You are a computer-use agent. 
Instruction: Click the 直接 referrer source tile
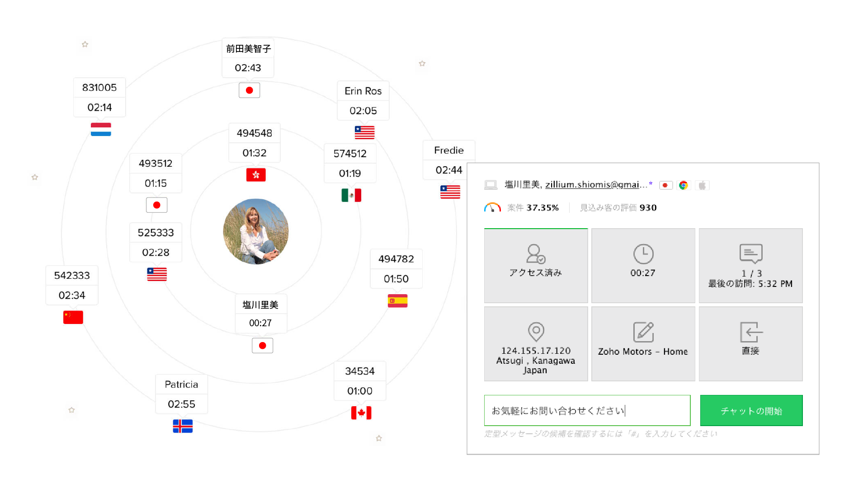click(x=750, y=344)
